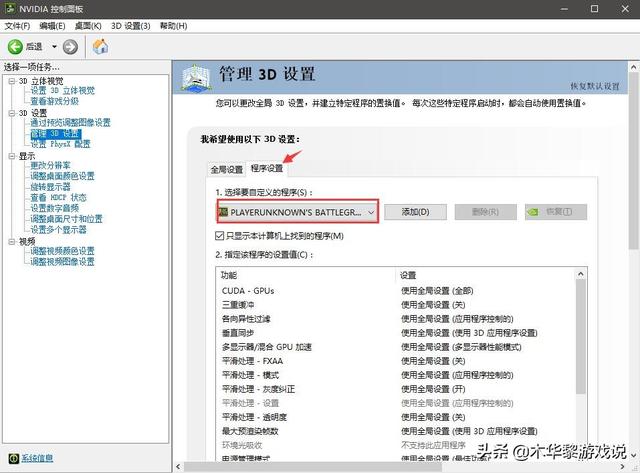
Task: Select 多显示器/混合 GPU 加速 row
Action: pos(397,347)
